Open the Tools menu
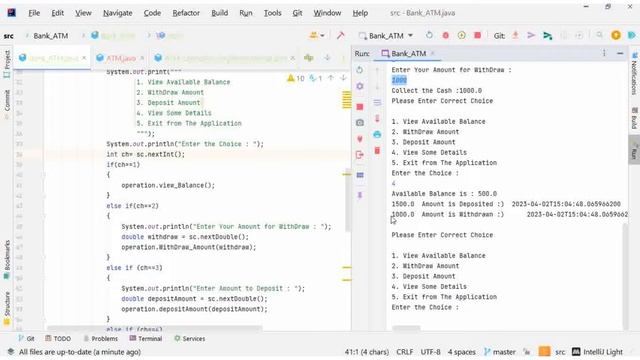This screenshot has width=640, height=360. [x=272, y=13]
